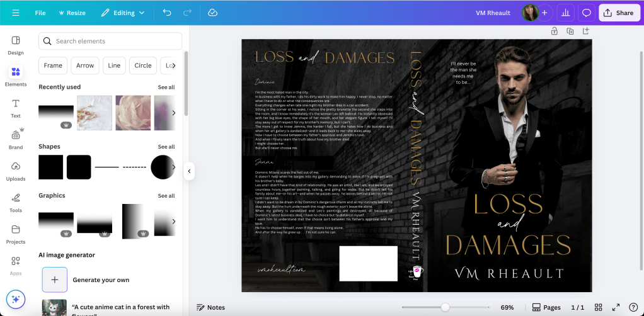
Task: Open the File menu
Action: tap(40, 13)
